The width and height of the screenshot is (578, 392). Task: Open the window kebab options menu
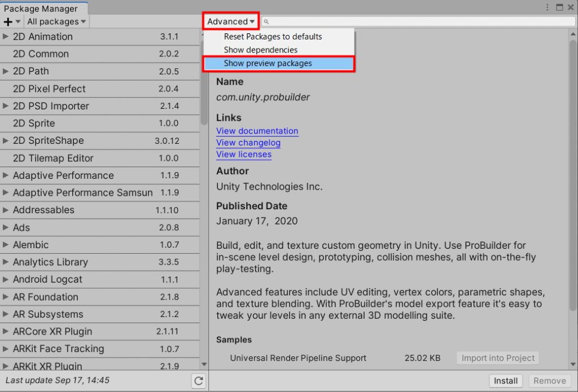coord(548,7)
